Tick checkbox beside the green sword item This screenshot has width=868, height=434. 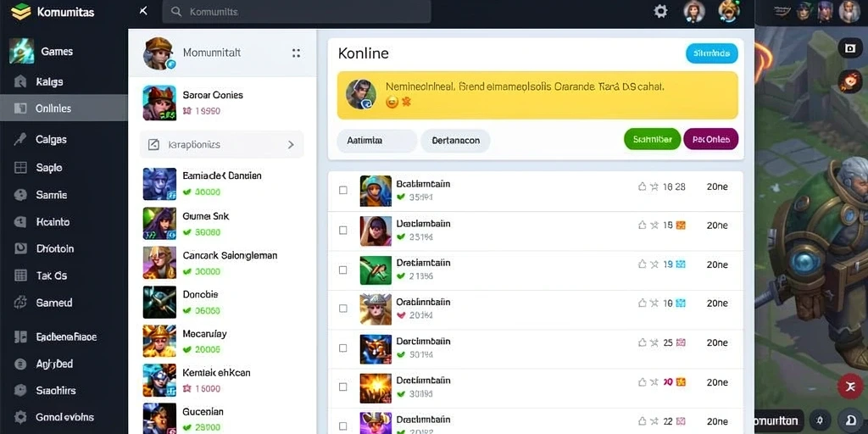pos(343,270)
